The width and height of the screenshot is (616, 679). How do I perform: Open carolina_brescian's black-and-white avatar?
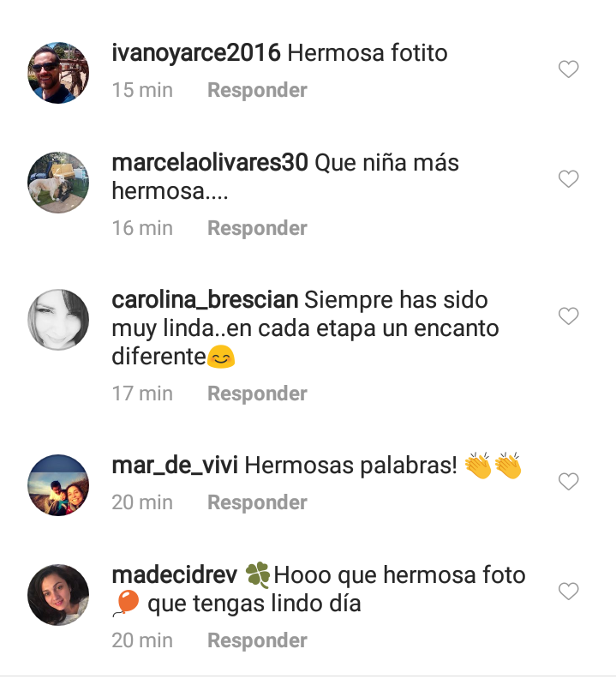click(58, 320)
